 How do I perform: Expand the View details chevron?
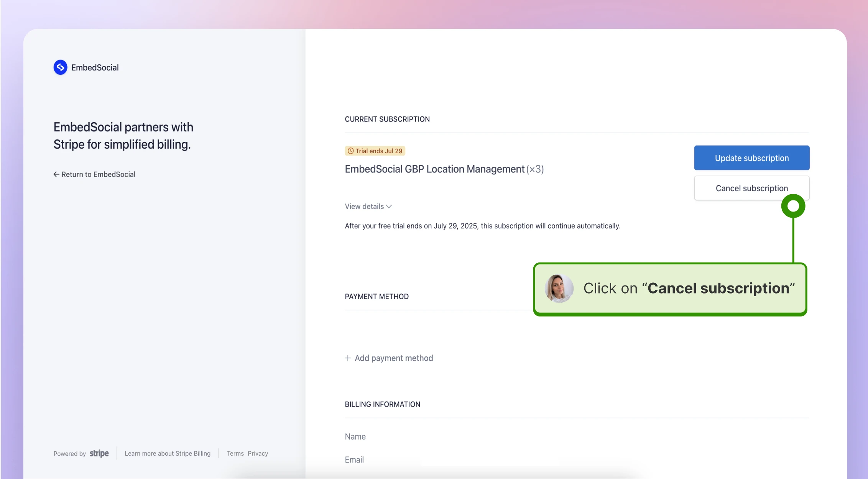coord(389,207)
